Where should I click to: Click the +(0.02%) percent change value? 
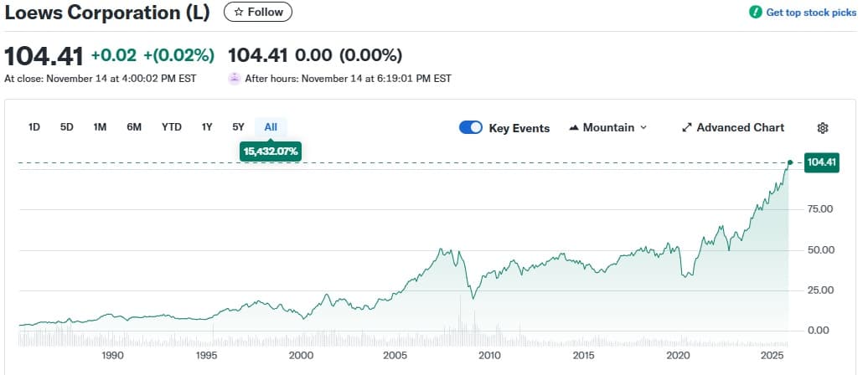point(178,55)
